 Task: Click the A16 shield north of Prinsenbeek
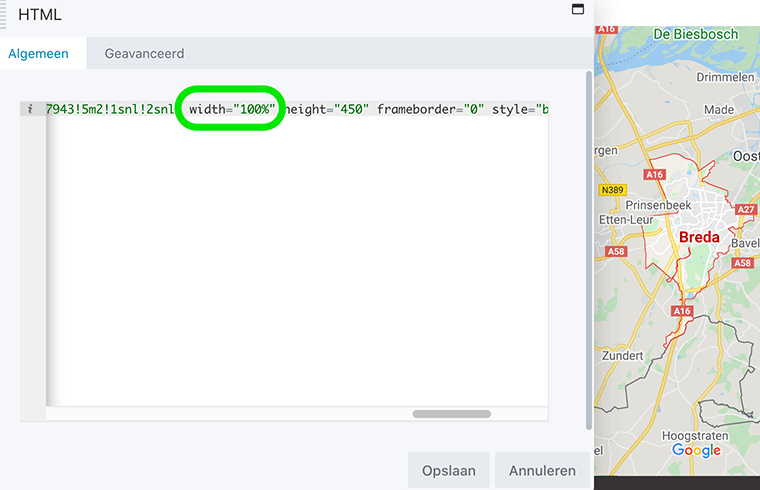(x=655, y=174)
